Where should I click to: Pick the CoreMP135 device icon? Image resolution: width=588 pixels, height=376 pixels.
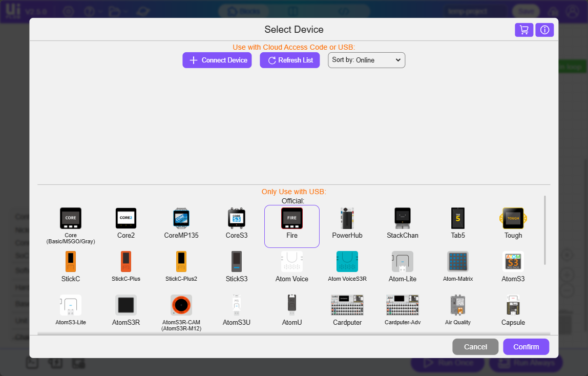pos(181,218)
